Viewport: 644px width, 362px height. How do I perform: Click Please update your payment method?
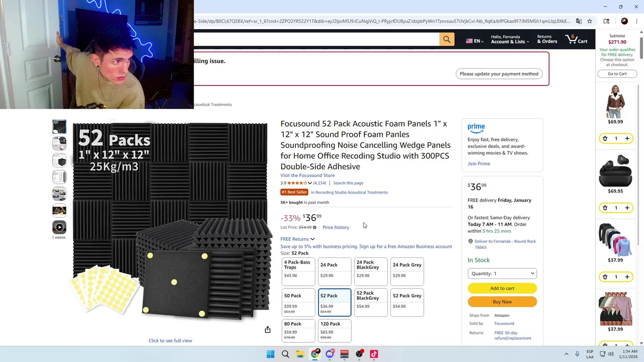[499, 74]
